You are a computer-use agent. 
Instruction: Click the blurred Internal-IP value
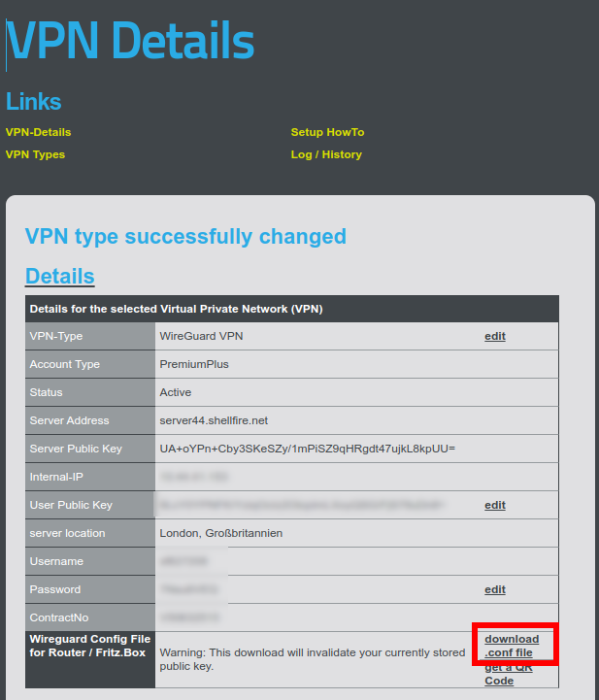(x=194, y=477)
